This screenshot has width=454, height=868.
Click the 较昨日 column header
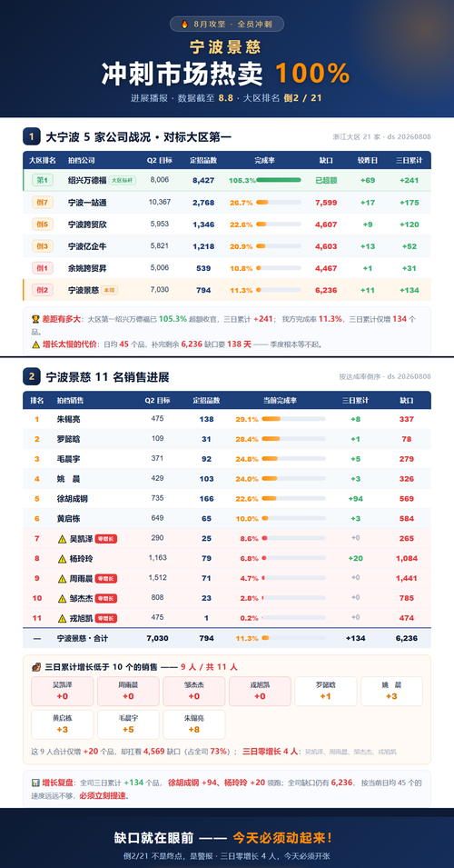(x=367, y=161)
